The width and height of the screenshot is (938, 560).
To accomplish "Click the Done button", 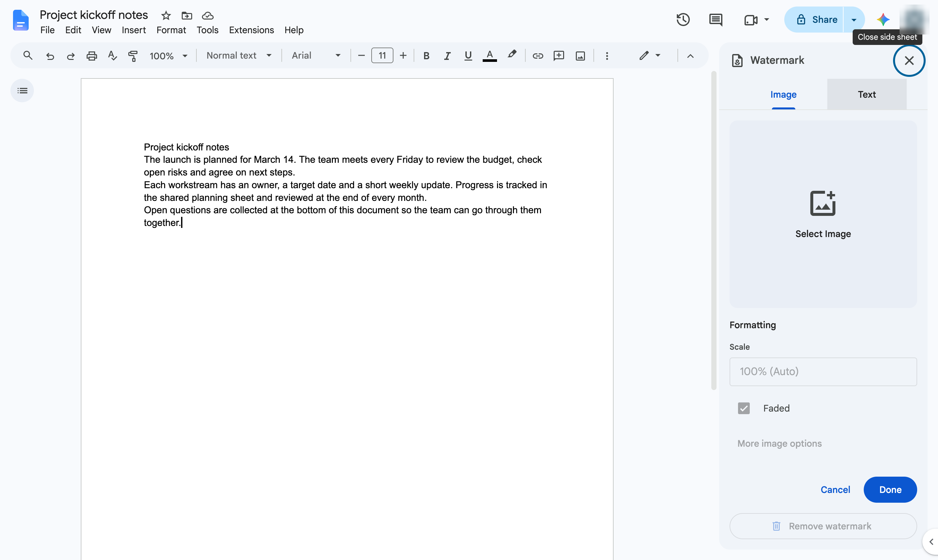I will pos(890,489).
